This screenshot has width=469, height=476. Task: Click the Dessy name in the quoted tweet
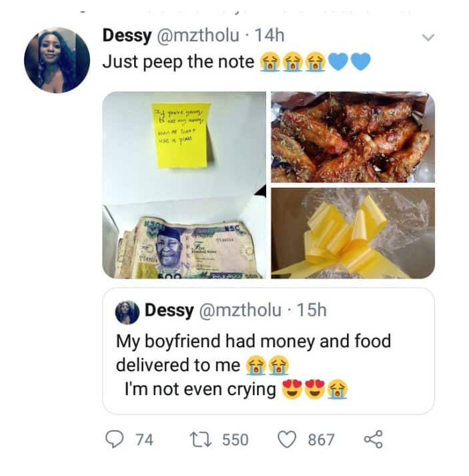[169, 311]
